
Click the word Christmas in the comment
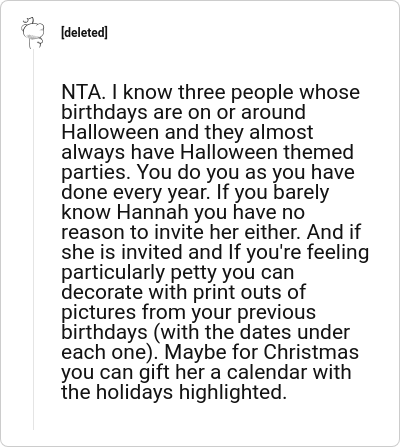[311, 352]
